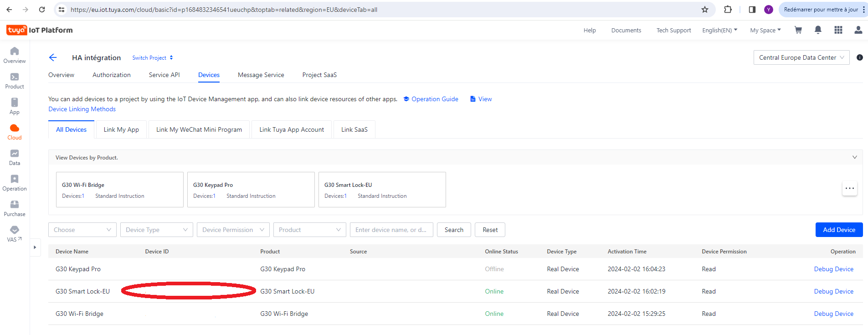Open the Product sidebar section
Screen dimensions: 868x335
pyautogui.click(x=15, y=81)
